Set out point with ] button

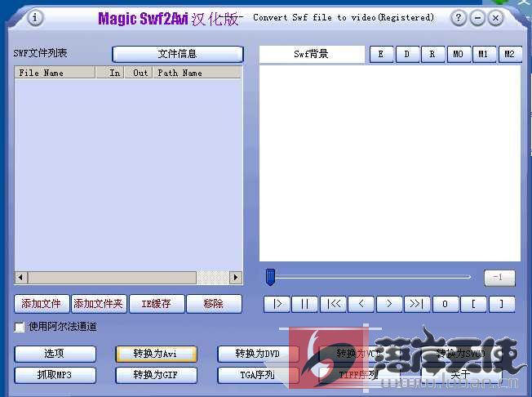point(502,304)
